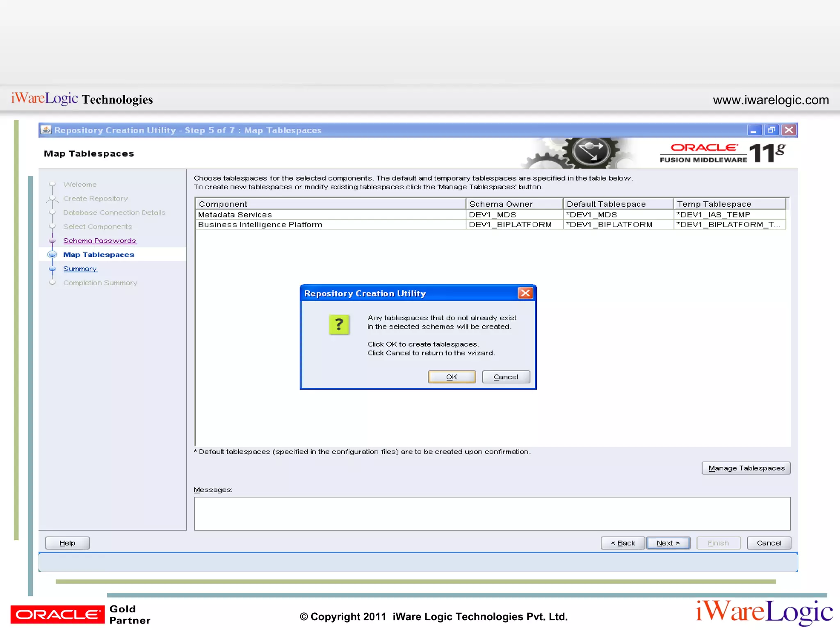Restore down the main wizard window

point(771,130)
